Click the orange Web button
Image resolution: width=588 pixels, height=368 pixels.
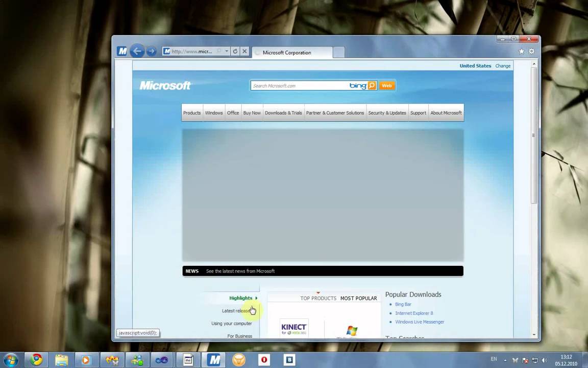click(386, 86)
